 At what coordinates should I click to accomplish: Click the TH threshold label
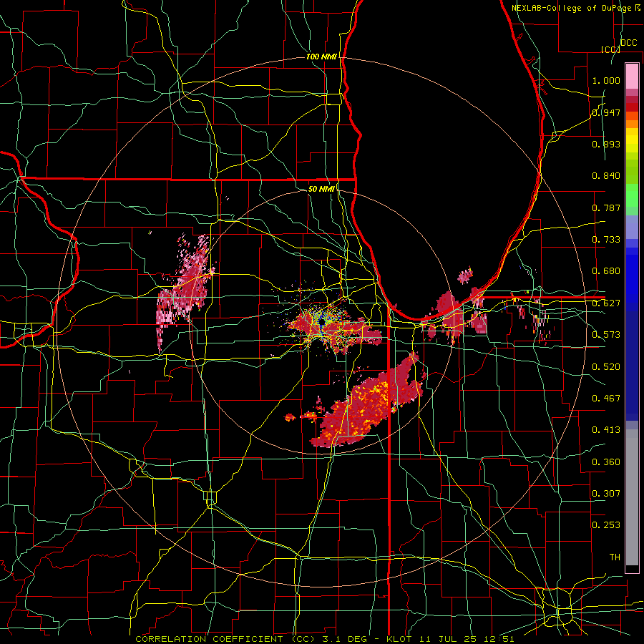615,557
